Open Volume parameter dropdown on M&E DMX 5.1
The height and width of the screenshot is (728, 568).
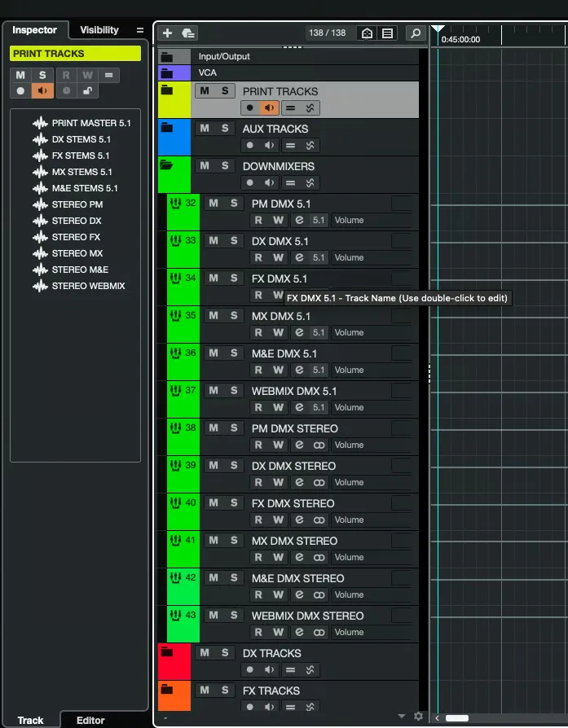tap(371, 370)
